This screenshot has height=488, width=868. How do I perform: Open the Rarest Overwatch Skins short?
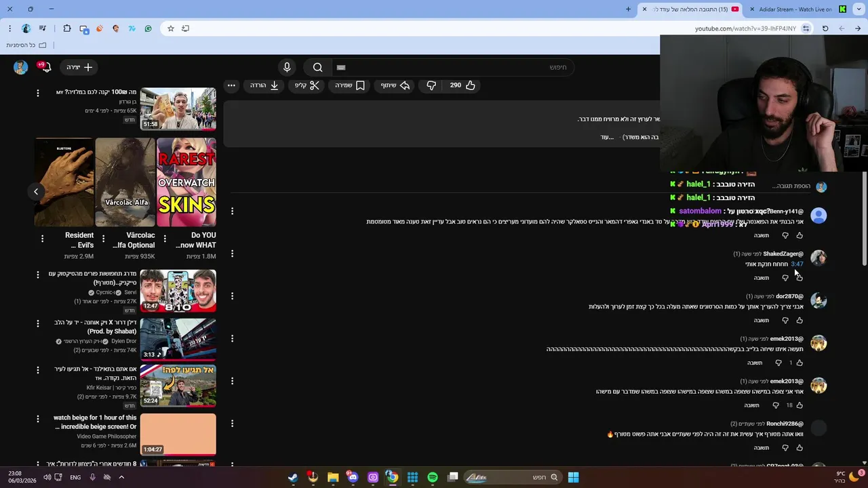click(186, 182)
